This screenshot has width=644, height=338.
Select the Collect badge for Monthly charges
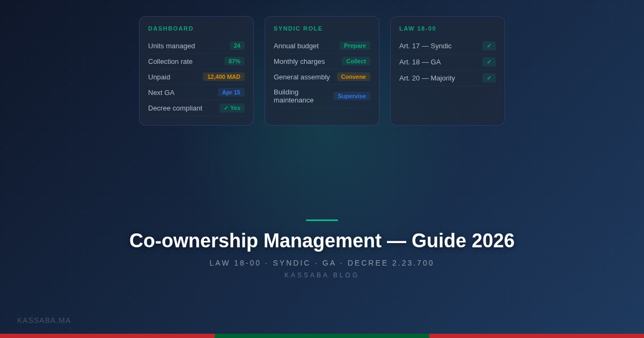click(x=356, y=61)
